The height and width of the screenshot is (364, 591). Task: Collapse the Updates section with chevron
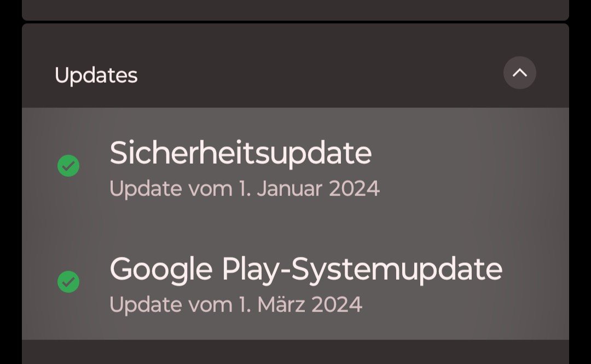(520, 72)
